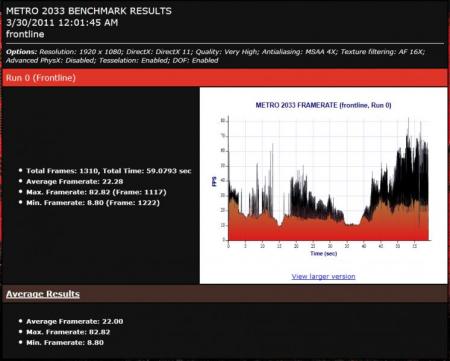Click the FPS vertical axis label
450x361 pixels.
(214, 182)
